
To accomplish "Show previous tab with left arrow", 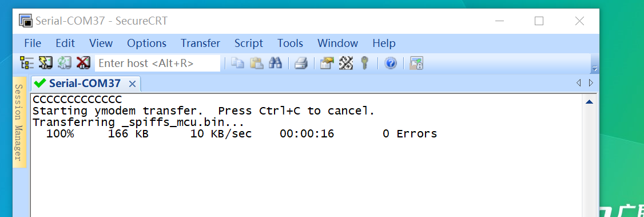I will pos(579,83).
